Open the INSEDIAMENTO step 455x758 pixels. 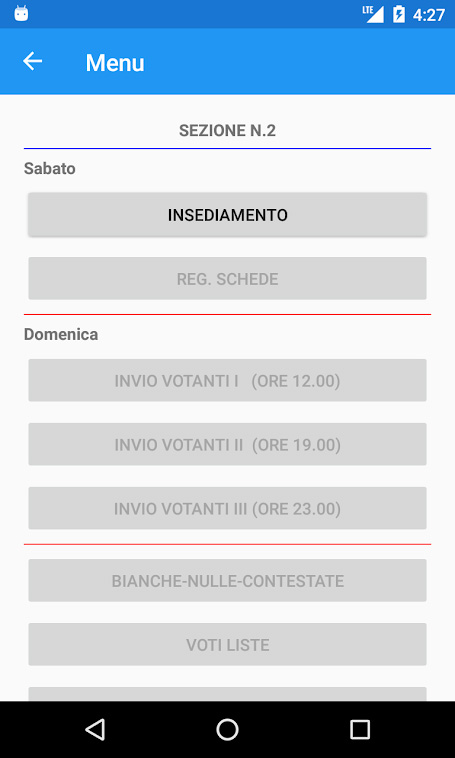click(227, 215)
